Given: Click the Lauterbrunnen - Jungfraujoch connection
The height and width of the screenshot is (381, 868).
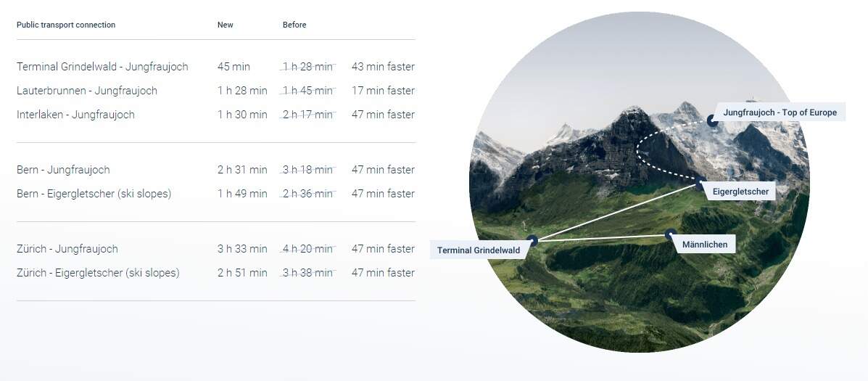Looking at the screenshot, I should pyautogui.click(x=87, y=91).
